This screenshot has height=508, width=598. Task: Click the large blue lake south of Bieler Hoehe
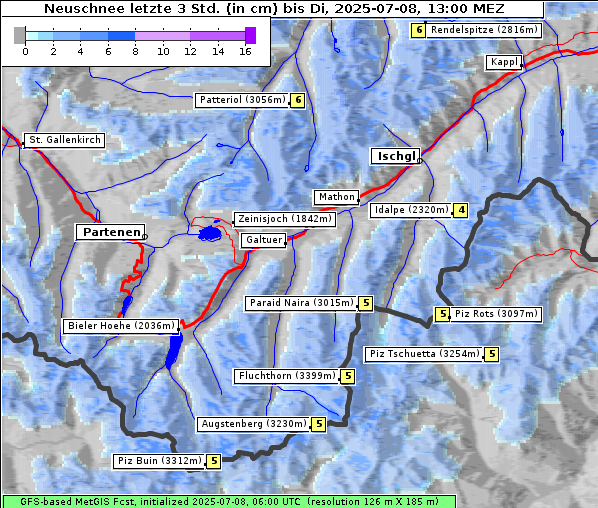[x=174, y=351]
